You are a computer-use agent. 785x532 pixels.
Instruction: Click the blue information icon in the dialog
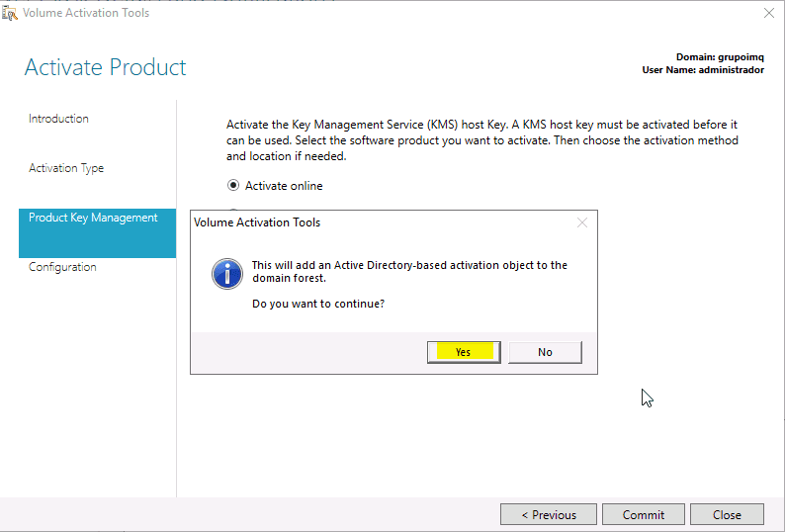click(x=227, y=274)
